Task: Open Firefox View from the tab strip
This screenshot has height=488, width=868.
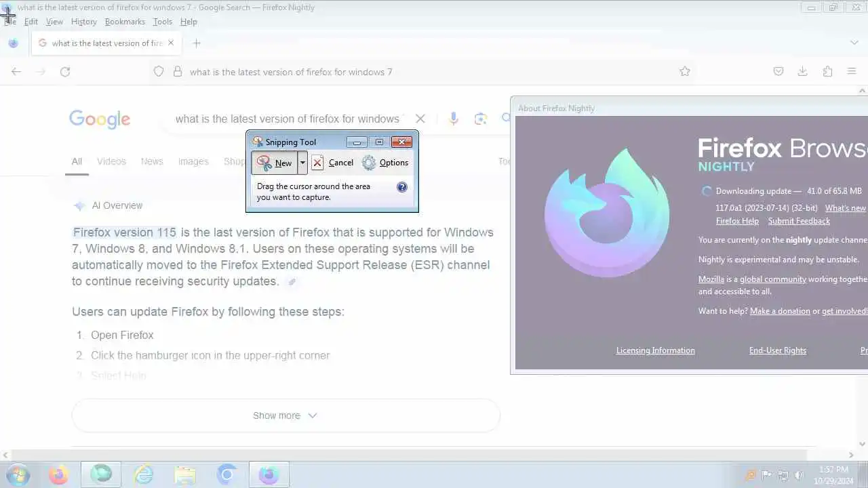Action: (x=13, y=43)
